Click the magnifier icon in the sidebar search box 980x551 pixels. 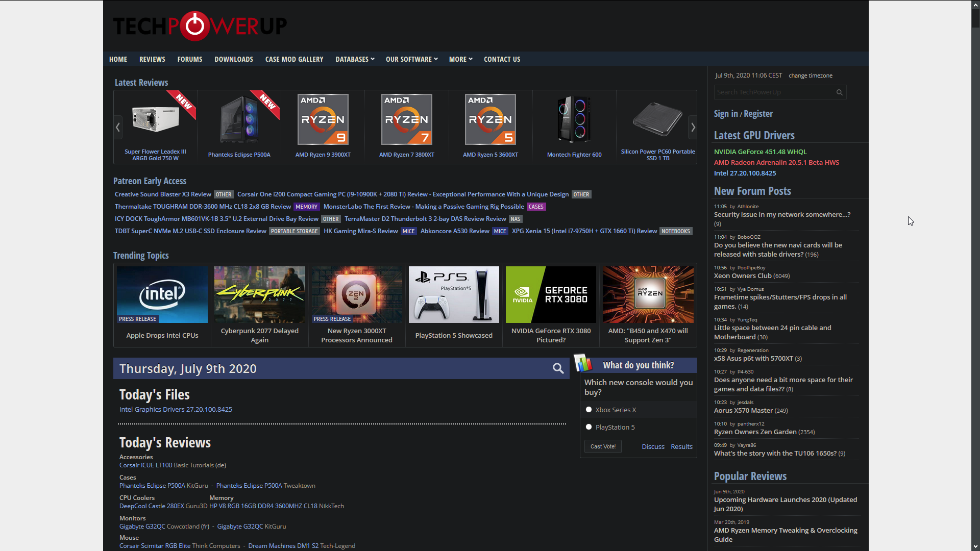point(839,92)
